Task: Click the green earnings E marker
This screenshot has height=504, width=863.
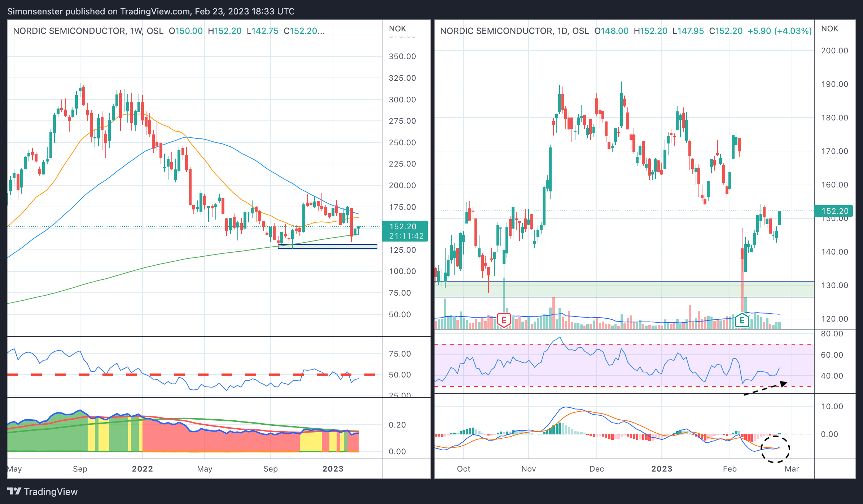Action: coord(742,320)
